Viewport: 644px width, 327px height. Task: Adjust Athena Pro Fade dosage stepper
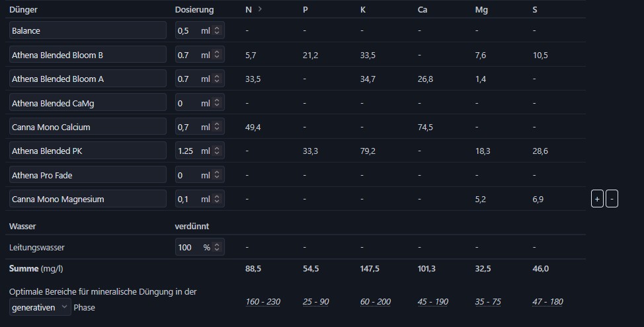click(218, 175)
